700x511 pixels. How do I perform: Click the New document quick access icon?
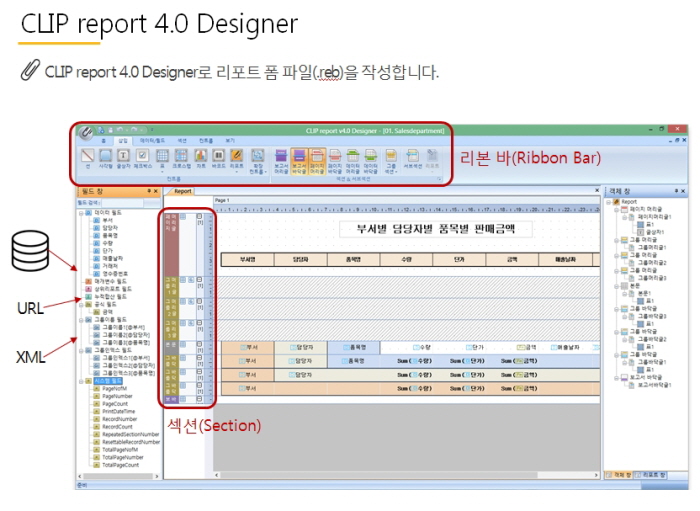point(101,130)
